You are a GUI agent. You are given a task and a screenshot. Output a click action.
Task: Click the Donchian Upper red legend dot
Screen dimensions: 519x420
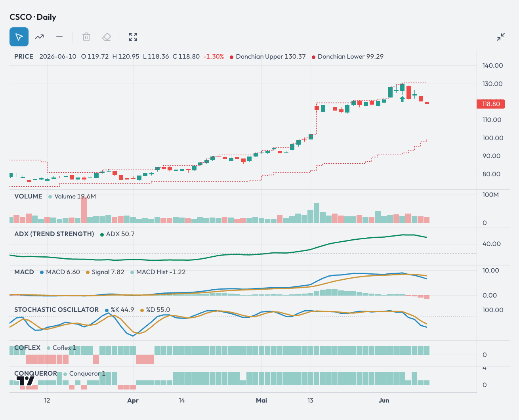pos(231,57)
